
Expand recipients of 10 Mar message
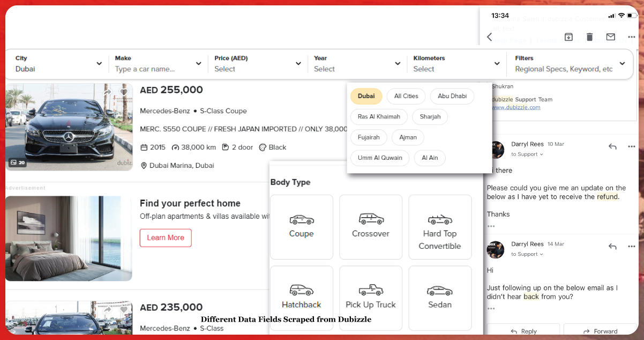(x=527, y=154)
